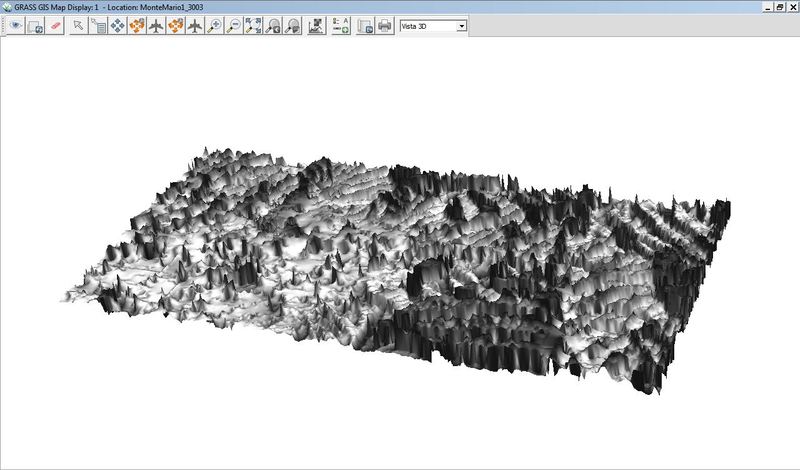Click on the 3D terrain surface canvas

[400, 260]
